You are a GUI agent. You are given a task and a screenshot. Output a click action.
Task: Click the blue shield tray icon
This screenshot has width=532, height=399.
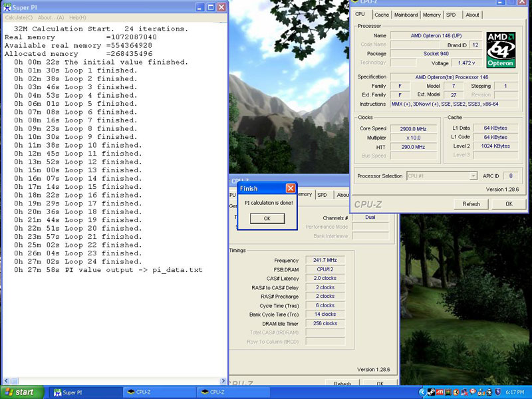[x=497, y=392]
